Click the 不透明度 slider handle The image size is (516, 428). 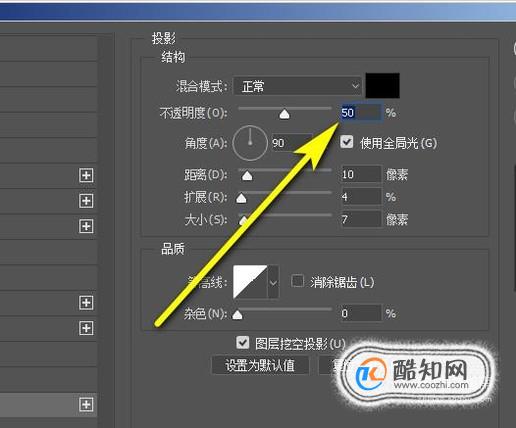pos(284,114)
